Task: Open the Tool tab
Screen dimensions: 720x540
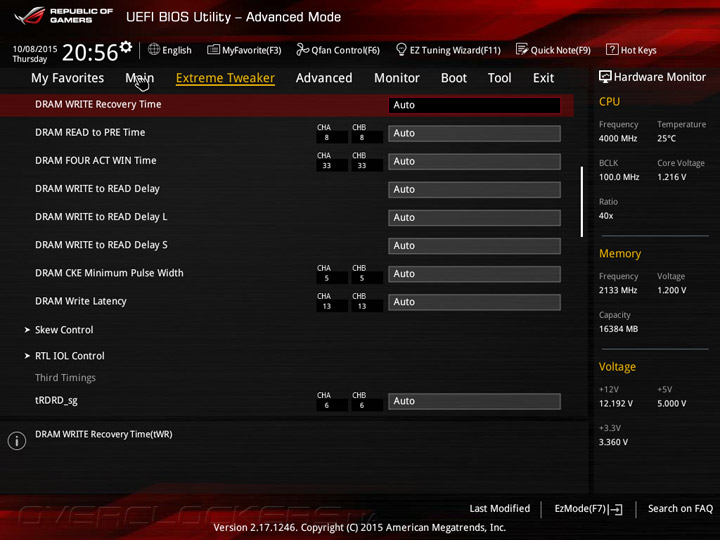Action: 500,78
